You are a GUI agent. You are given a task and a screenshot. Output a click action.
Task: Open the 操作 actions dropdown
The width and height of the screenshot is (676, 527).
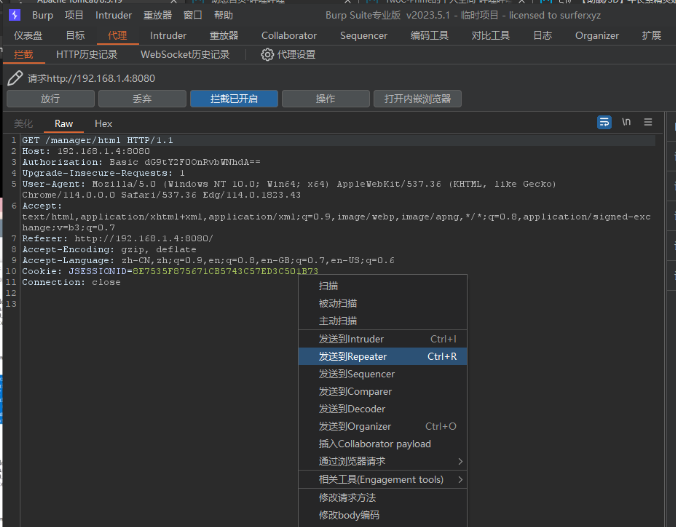click(325, 99)
